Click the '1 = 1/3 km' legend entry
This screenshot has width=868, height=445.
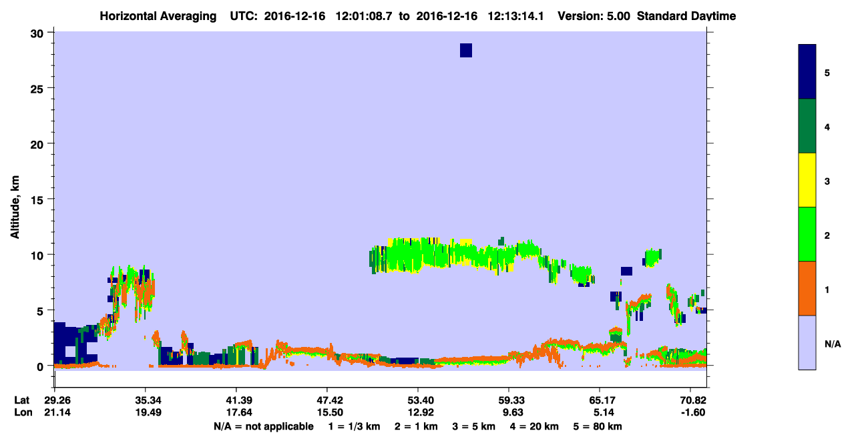tap(354, 426)
